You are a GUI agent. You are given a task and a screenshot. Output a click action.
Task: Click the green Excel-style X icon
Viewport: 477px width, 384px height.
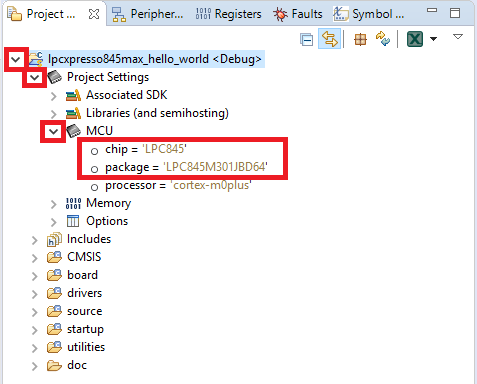(x=415, y=39)
